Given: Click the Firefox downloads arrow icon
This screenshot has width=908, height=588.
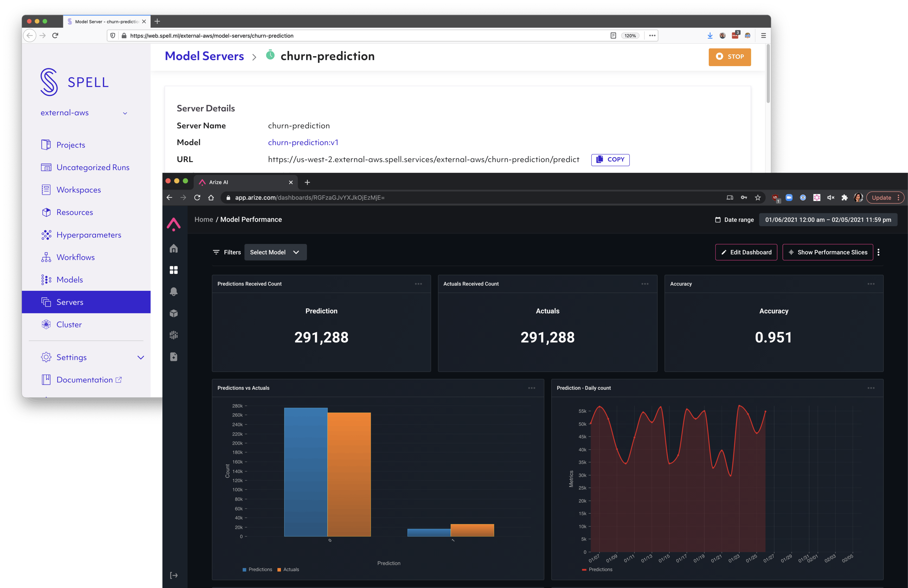Looking at the screenshot, I should coord(710,35).
